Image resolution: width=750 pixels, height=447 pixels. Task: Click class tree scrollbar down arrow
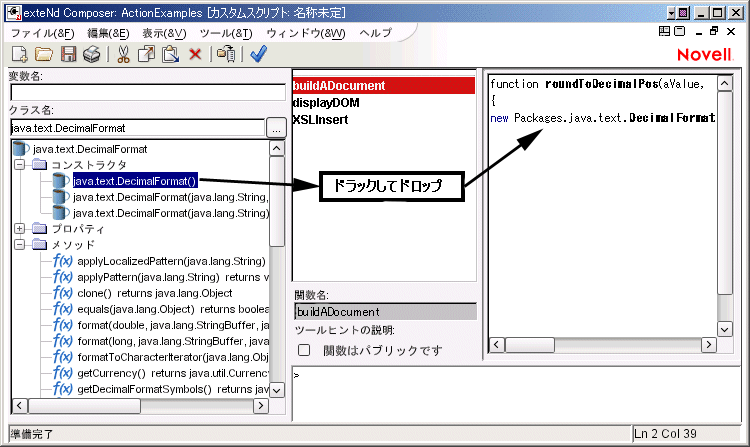point(277,390)
